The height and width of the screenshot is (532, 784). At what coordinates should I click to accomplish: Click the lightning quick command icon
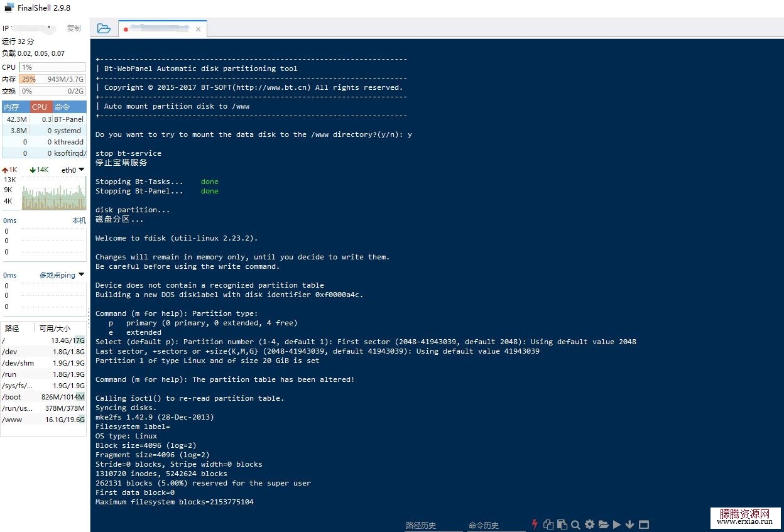click(535, 524)
